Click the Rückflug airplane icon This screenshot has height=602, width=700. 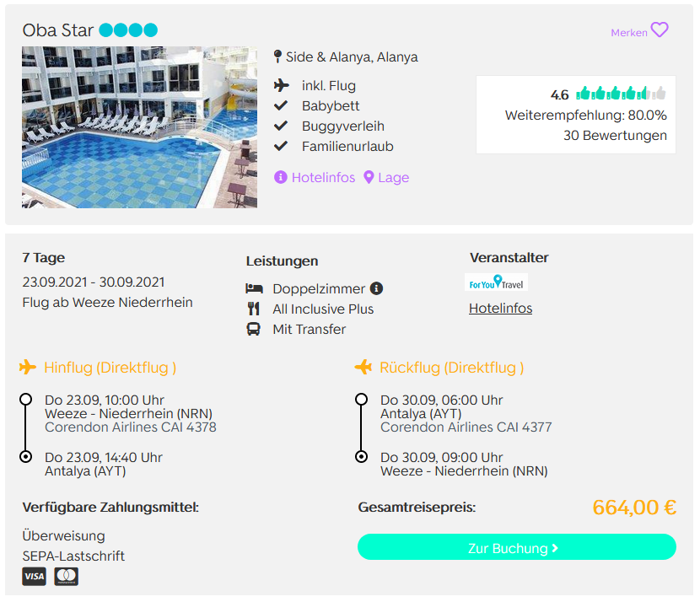(x=363, y=368)
